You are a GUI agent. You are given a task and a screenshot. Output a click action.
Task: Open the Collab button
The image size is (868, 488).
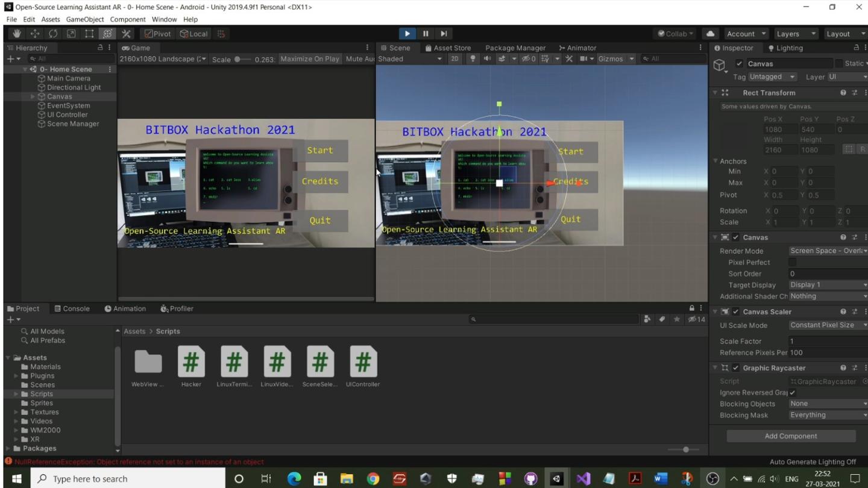tap(676, 34)
